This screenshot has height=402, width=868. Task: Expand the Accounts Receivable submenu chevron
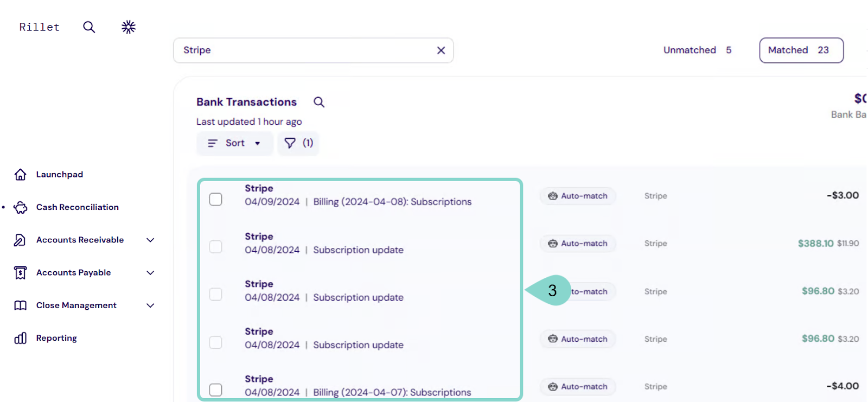pyautogui.click(x=151, y=240)
